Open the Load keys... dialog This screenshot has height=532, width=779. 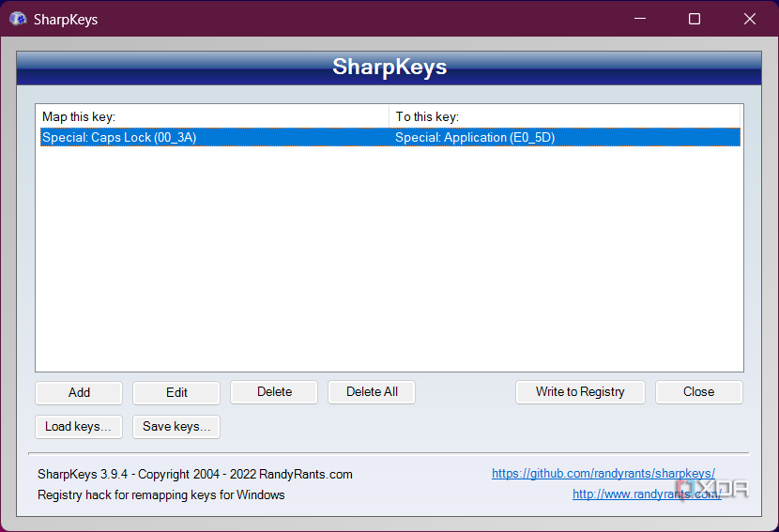tap(78, 427)
